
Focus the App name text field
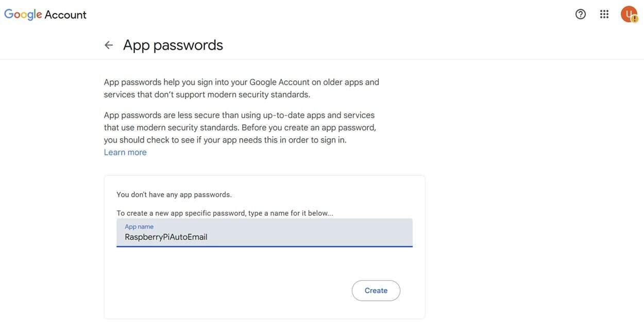pos(264,233)
